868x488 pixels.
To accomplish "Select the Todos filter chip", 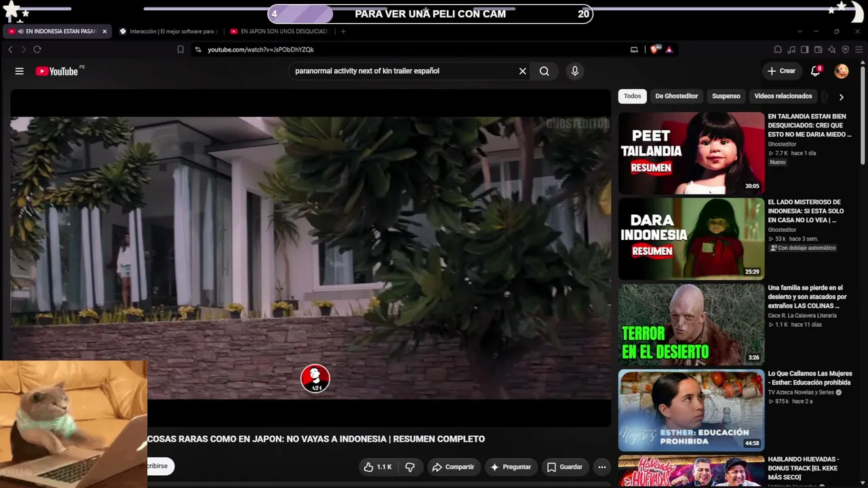I will tap(632, 96).
